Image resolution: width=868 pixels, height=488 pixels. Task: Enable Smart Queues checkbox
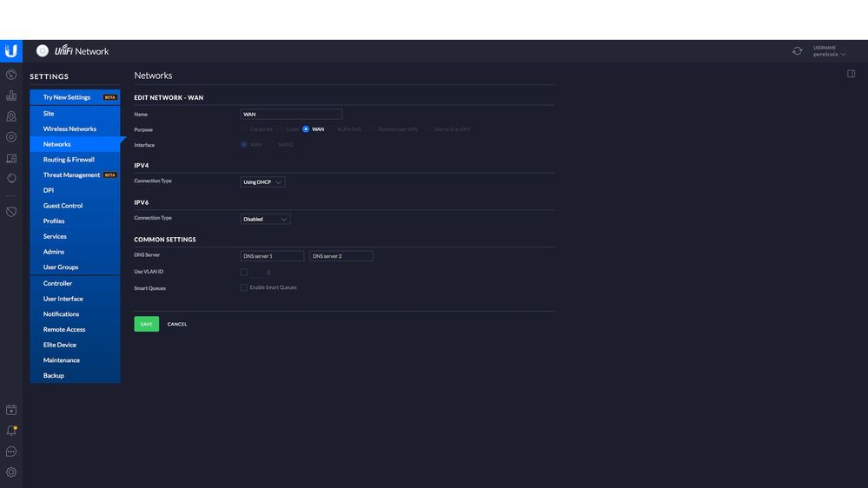click(x=244, y=287)
